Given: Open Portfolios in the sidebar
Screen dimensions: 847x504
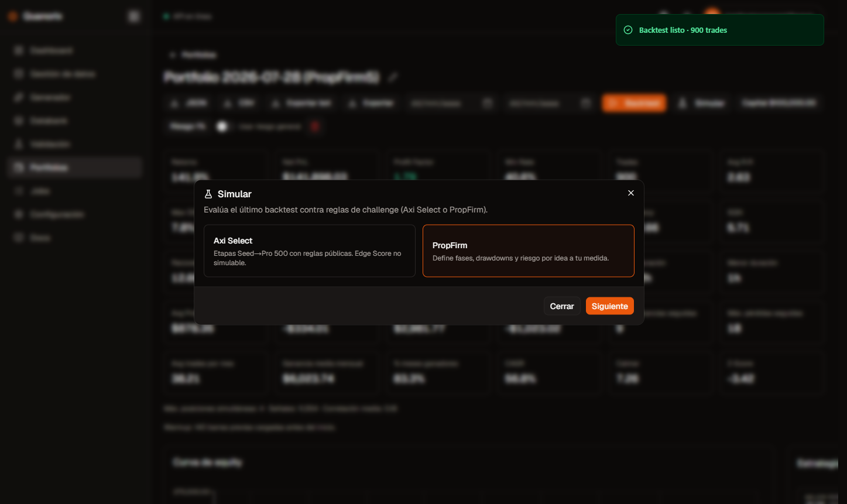Looking at the screenshot, I should pos(75,167).
